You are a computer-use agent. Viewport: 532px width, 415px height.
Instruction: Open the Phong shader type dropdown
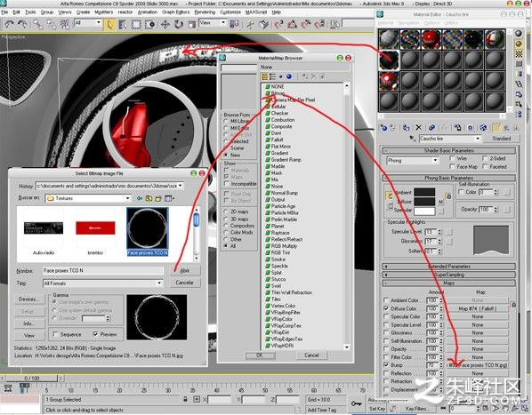413,160
